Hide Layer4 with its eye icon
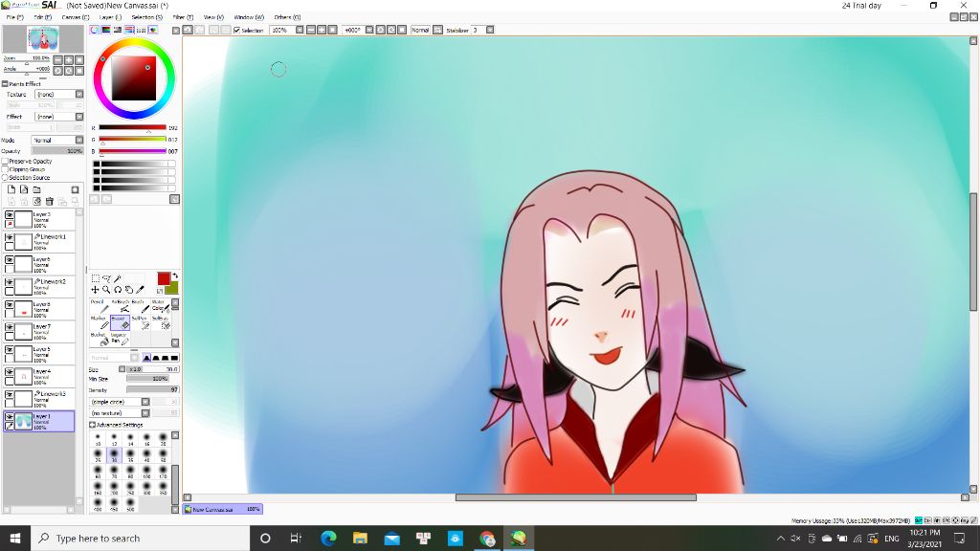The width and height of the screenshot is (980, 551). [x=9, y=372]
